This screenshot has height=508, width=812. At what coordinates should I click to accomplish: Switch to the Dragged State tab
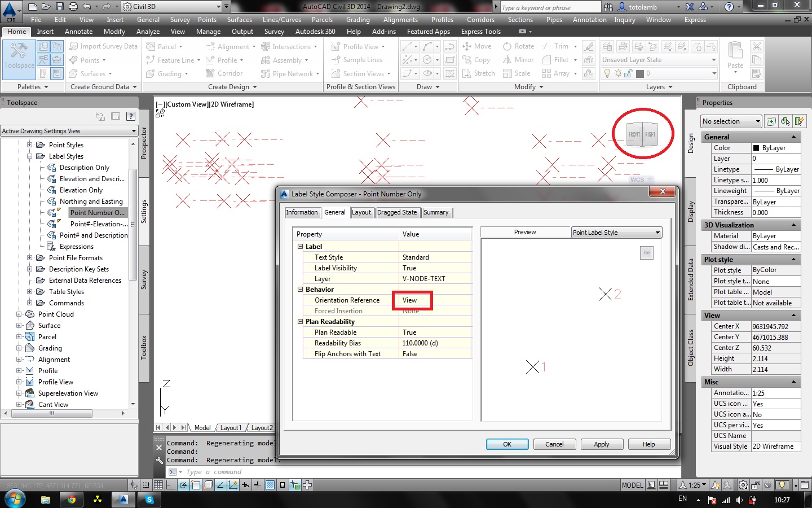398,212
